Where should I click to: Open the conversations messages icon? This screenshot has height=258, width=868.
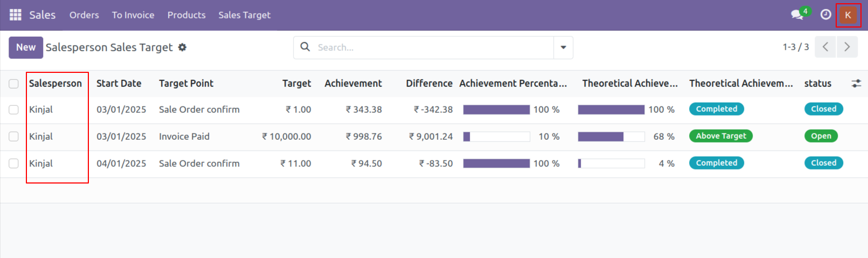[x=797, y=15]
